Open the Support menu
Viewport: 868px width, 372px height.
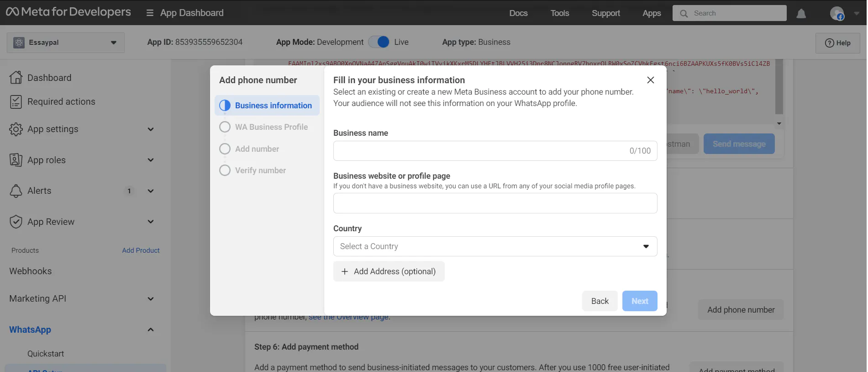606,13
